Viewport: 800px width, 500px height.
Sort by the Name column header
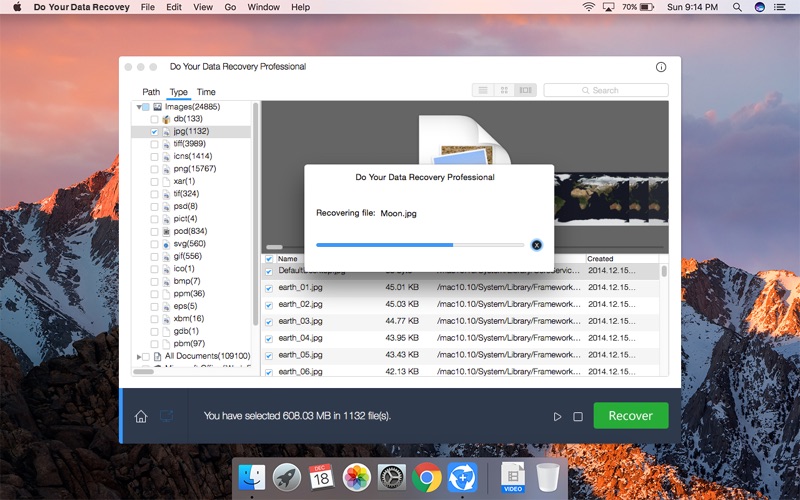coord(287,259)
